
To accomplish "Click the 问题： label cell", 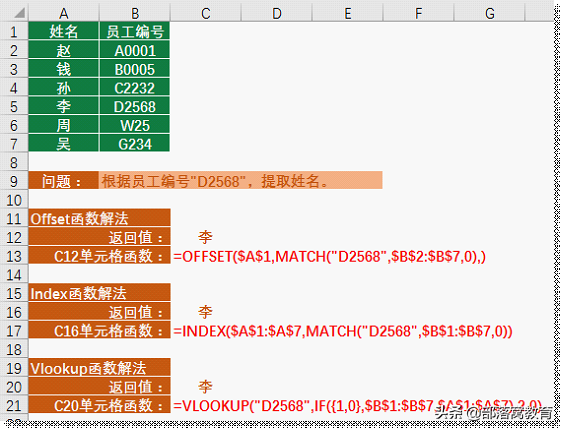I will pos(63,181).
